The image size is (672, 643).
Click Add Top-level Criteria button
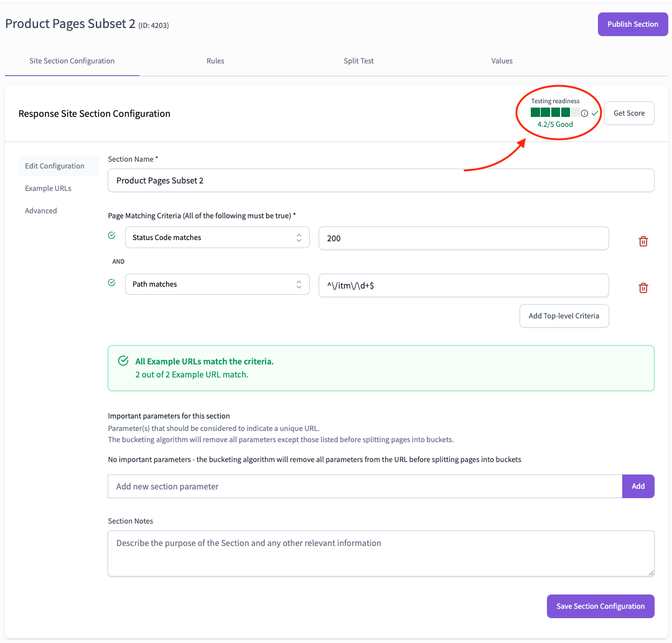pos(564,316)
